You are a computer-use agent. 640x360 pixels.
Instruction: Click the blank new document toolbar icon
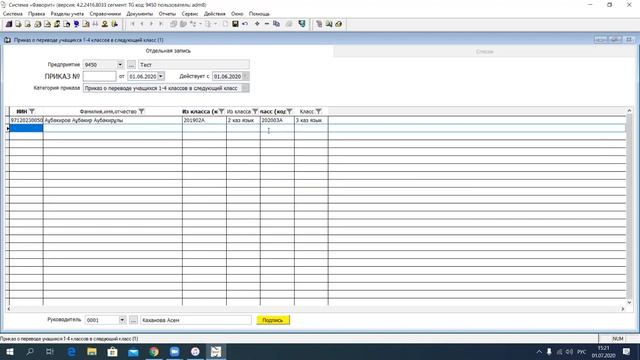225,24
